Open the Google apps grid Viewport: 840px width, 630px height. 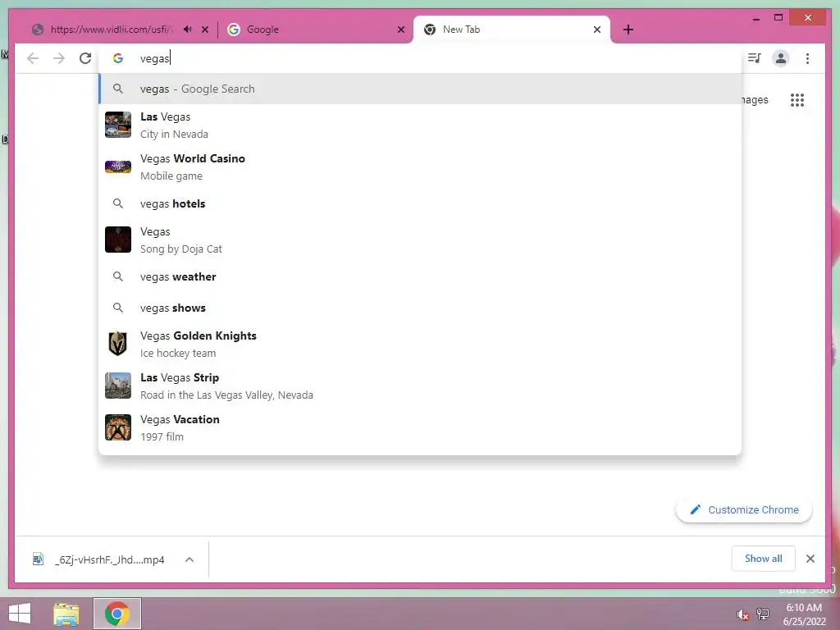[x=797, y=99]
